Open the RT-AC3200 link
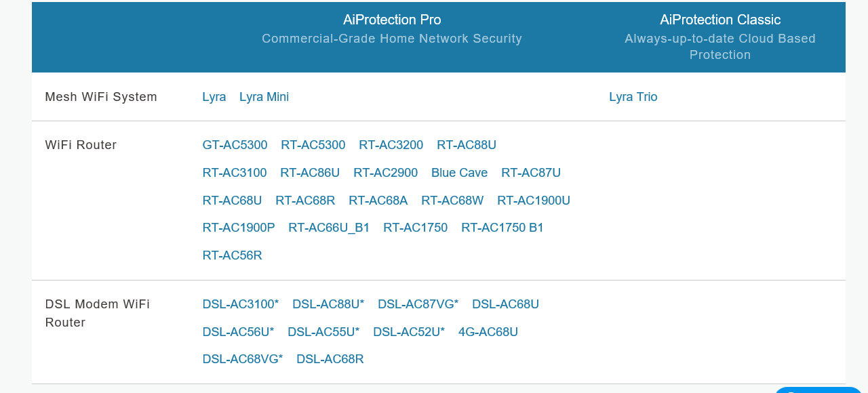Screen dimensions: 868x393 (391, 145)
